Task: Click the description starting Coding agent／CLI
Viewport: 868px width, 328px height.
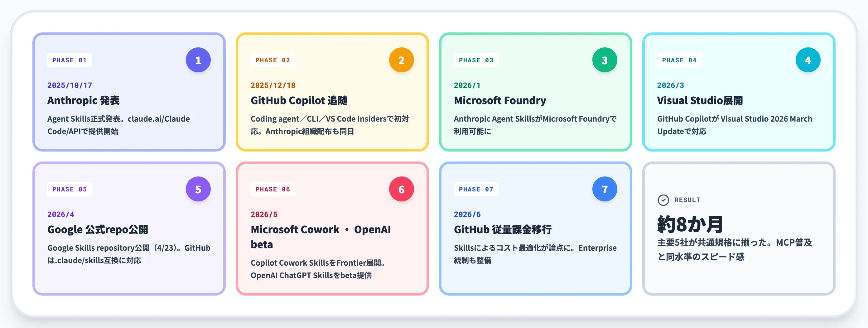Action: pyautogui.click(x=330, y=125)
